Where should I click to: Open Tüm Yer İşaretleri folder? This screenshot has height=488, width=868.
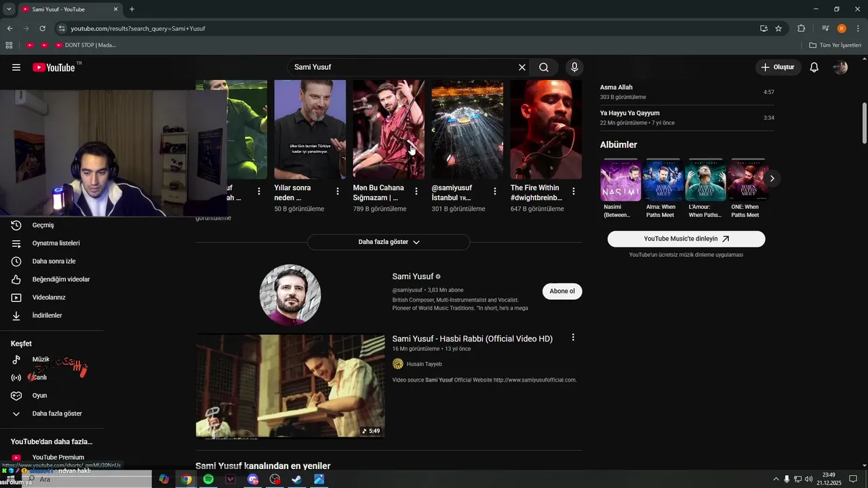(x=835, y=45)
